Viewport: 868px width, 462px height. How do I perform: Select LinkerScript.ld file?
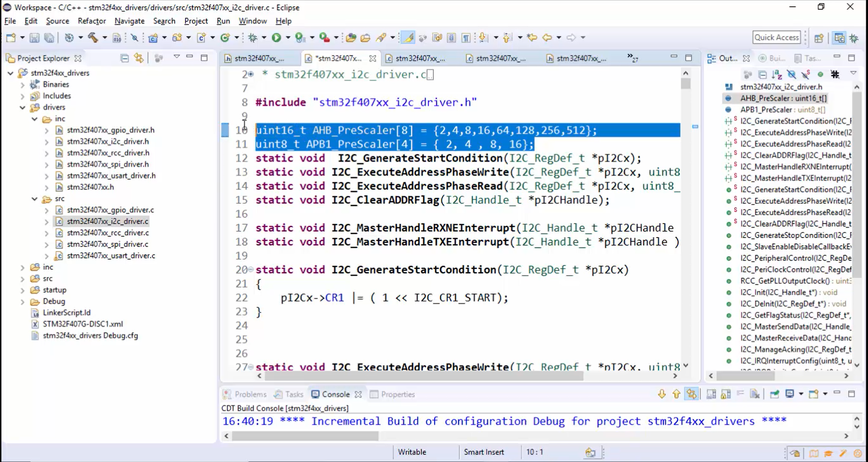[x=66, y=313]
